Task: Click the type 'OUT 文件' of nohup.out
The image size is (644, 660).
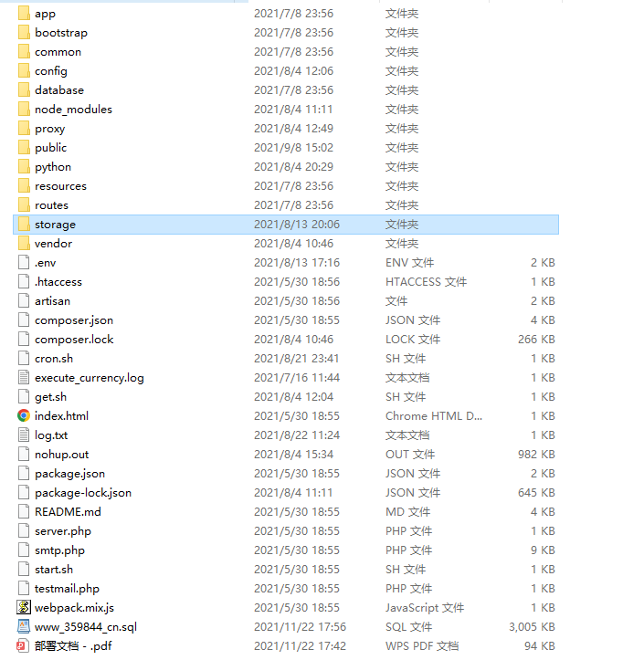Action: click(410, 455)
